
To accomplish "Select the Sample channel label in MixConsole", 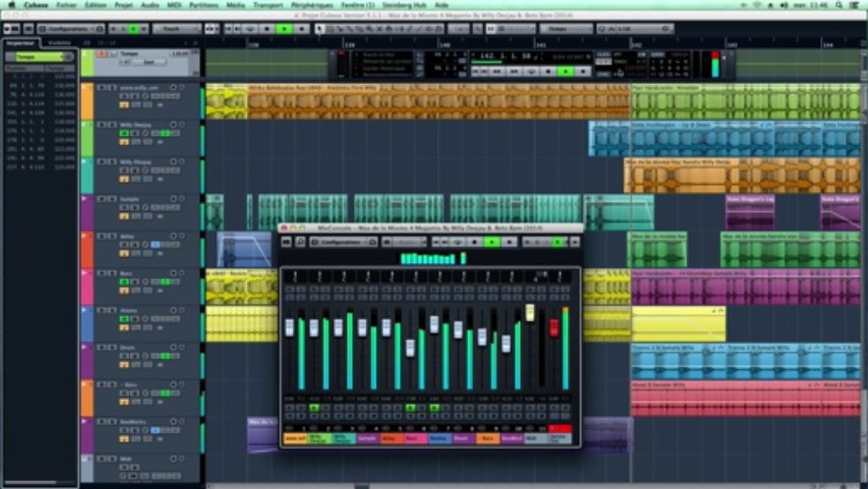I will (x=368, y=439).
